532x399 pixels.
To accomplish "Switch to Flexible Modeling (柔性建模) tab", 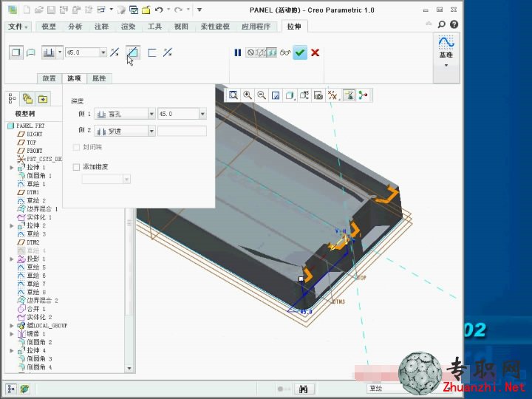I will point(215,27).
